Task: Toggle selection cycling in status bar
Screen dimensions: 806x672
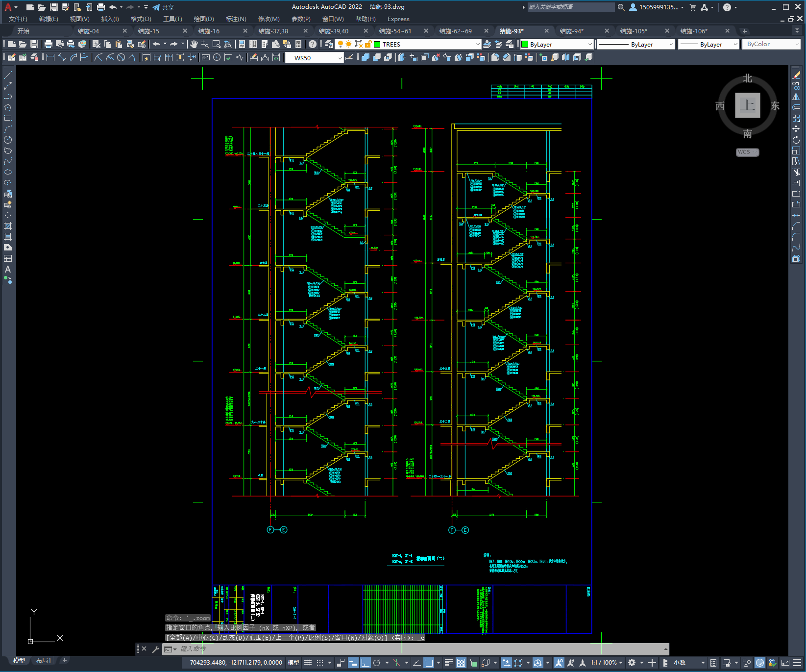Action: (x=474, y=663)
